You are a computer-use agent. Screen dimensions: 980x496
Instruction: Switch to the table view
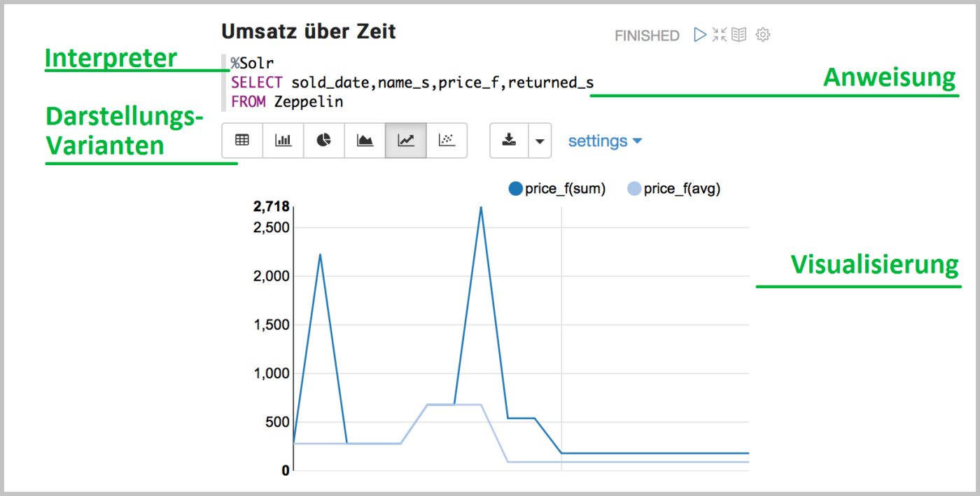tap(242, 141)
